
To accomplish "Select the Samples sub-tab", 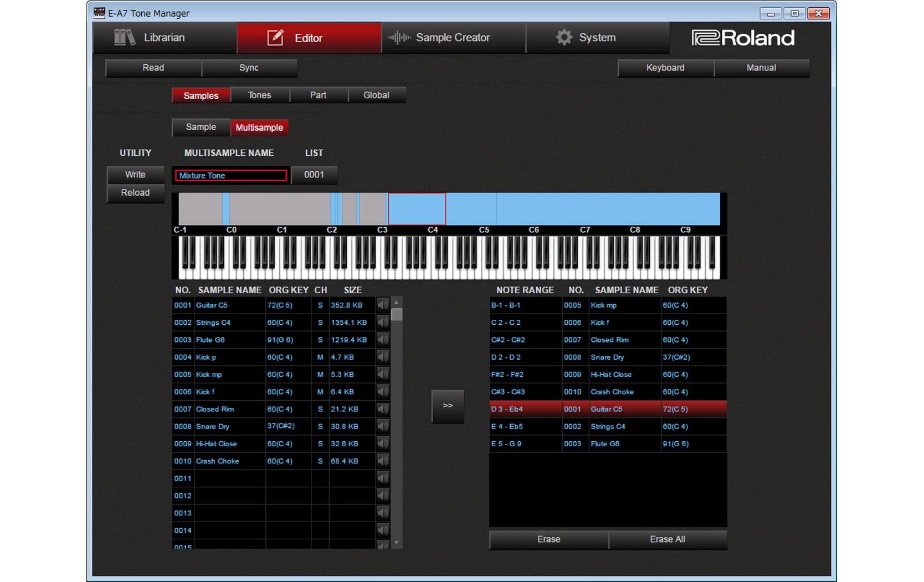I will pos(201,95).
